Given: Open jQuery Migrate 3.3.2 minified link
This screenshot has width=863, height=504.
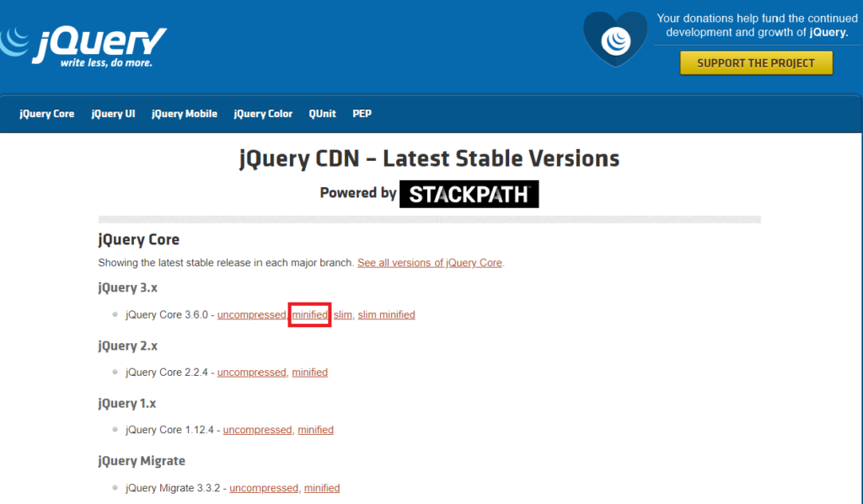Looking at the screenshot, I should 322,488.
